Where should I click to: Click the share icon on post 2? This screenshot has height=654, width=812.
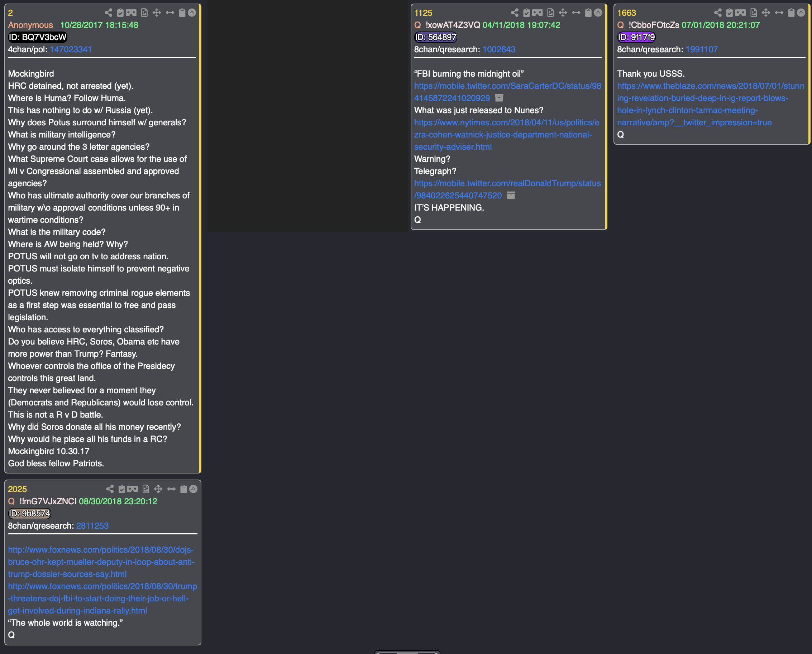[109, 13]
